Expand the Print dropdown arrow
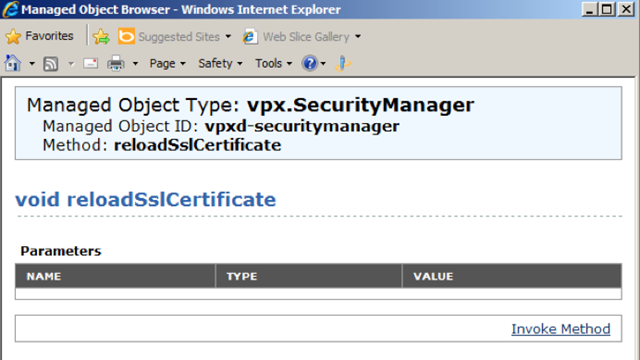This screenshot has width=640, height=360. click(135, 64)
